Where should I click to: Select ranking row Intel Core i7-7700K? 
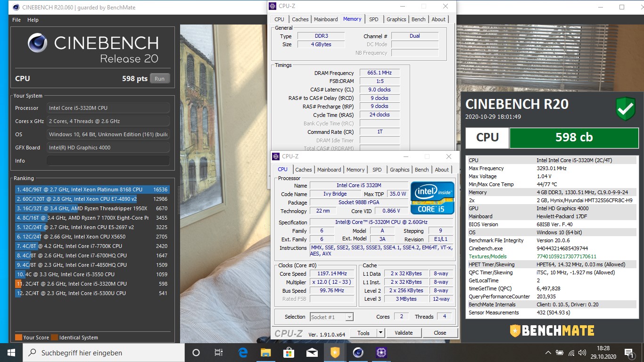pos(92,246)
